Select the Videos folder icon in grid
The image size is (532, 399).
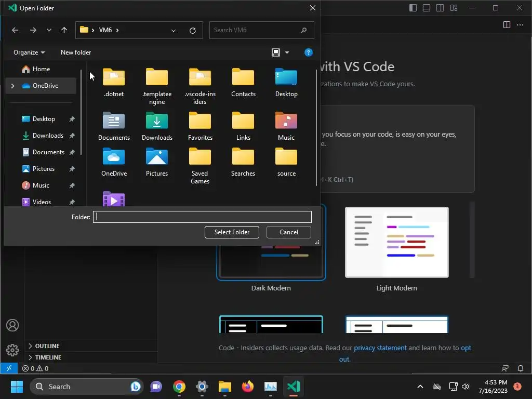point(114,199)
